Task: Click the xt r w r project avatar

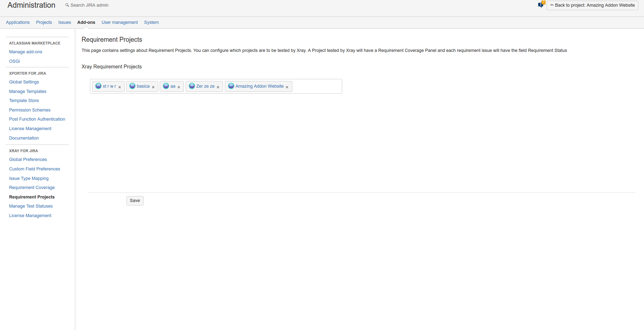Action: click(x=98, y=86)
